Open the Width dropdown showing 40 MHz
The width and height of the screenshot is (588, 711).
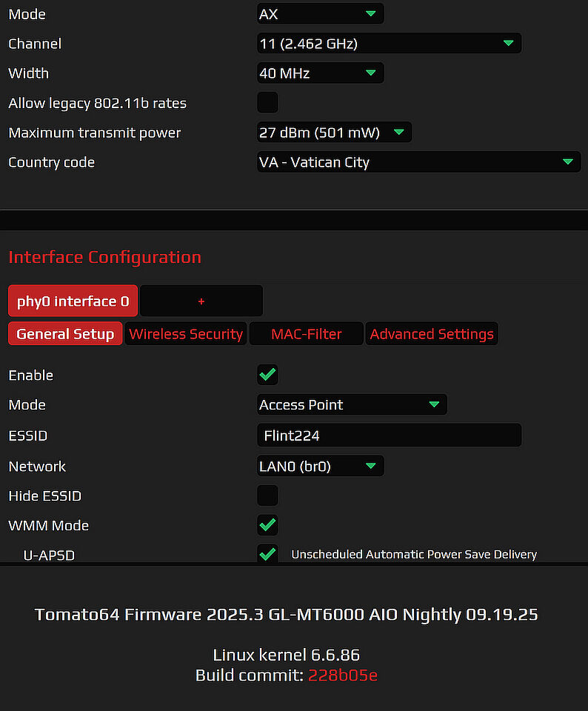pyautogui.click(x=320, y=73)
